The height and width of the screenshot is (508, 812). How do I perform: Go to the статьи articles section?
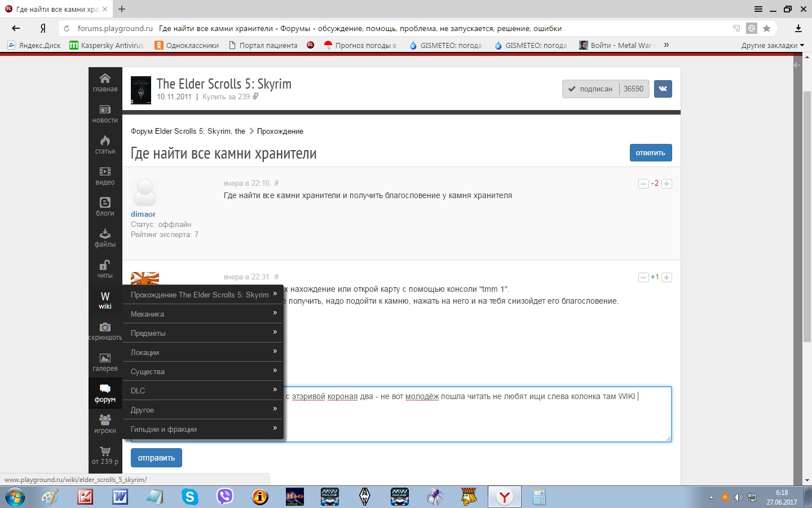[x=105, y=144]
